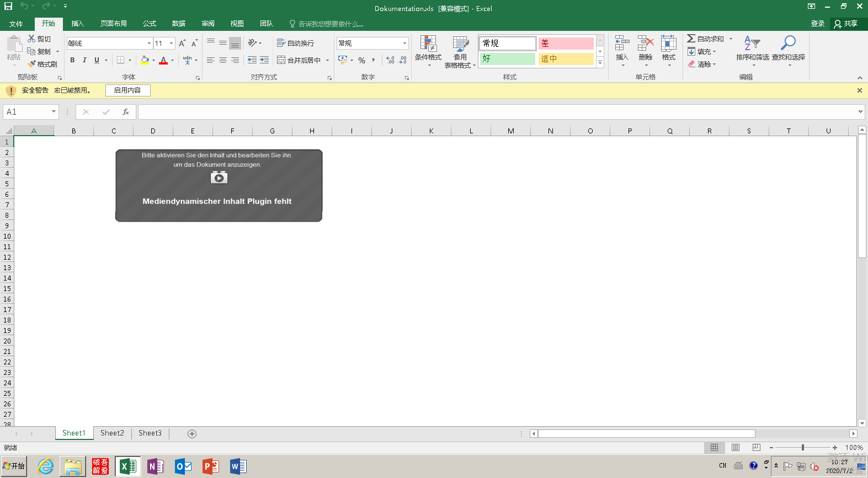Increase decimal places
Viewport: 868px width, 478px height.
click(x=391, y=60)
